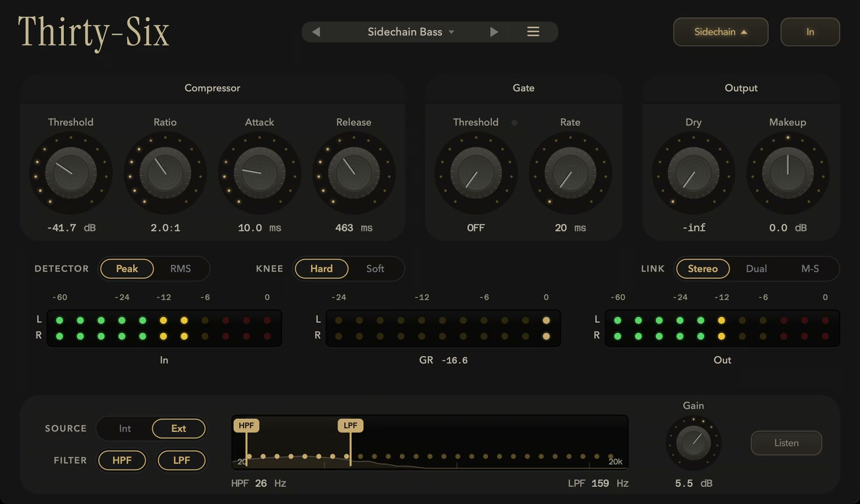This screenshot has width=860, height=504.
Task: Click the gain reduction meter
Action: pos(443,328)
